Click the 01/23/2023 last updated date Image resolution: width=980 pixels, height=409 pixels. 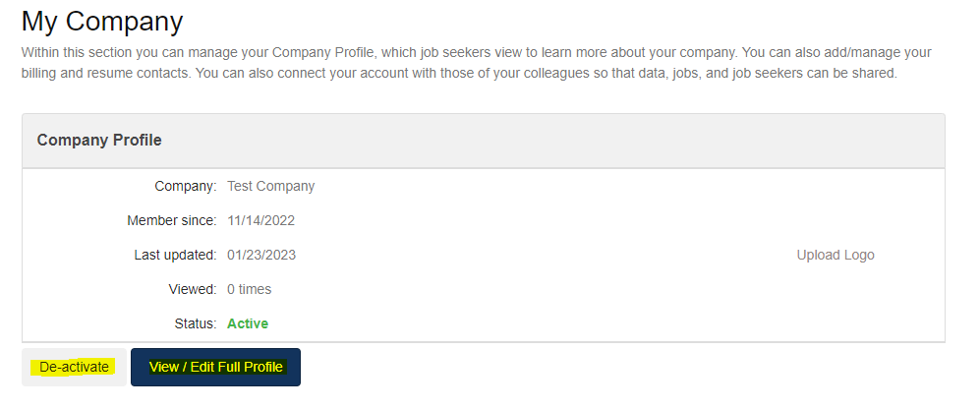pyautogui.click(x=260, y=255)
